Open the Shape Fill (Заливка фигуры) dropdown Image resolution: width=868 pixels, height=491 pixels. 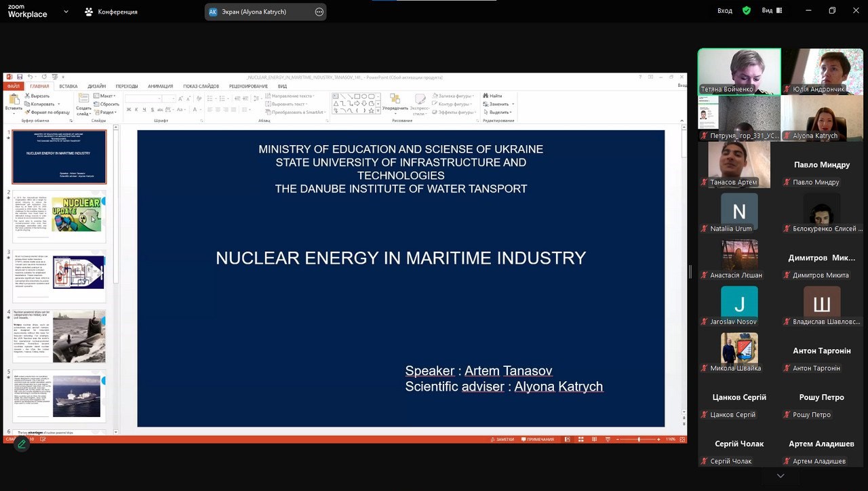pos(453,96)
